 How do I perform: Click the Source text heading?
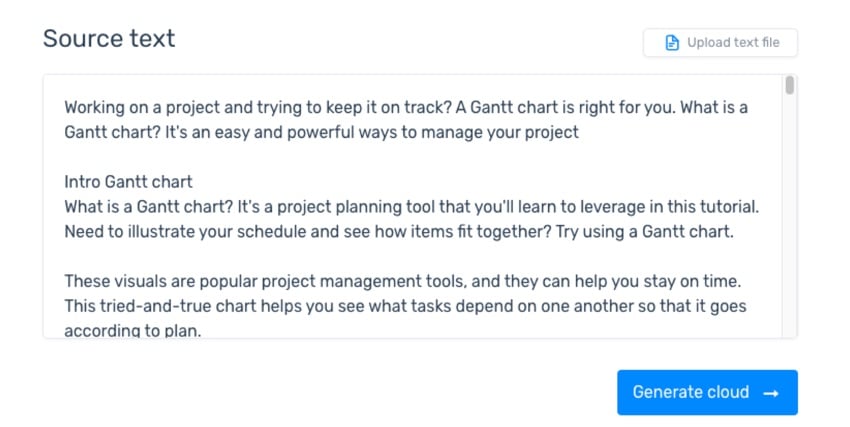(108, 39)
